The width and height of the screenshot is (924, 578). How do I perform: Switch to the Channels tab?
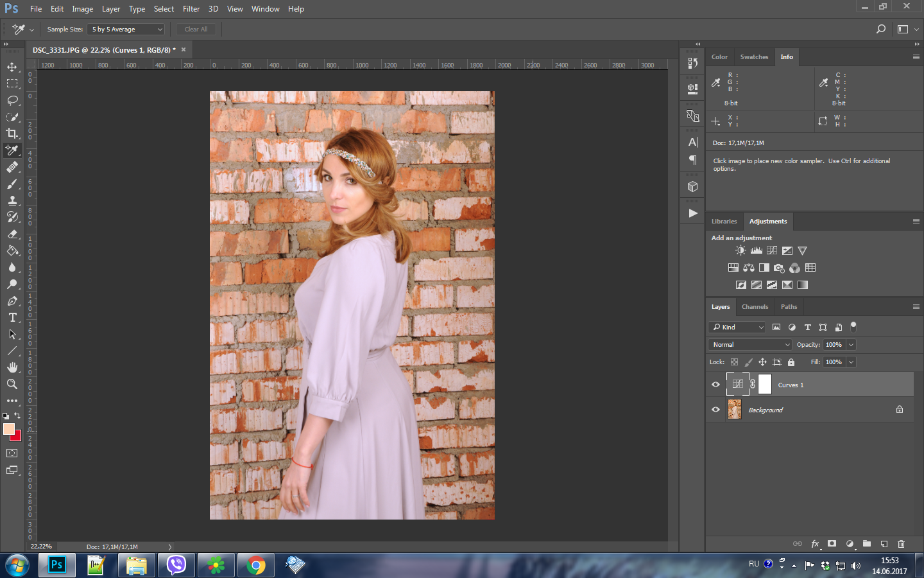point(755,307)
